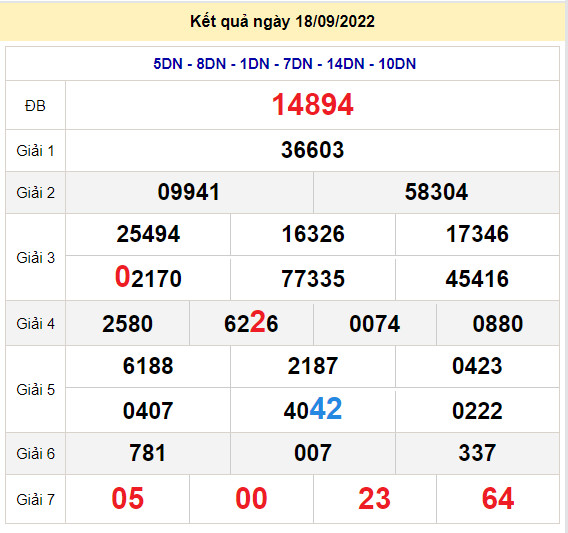
Task: Click the ticket series code 14DN
Action: [345, 64]
